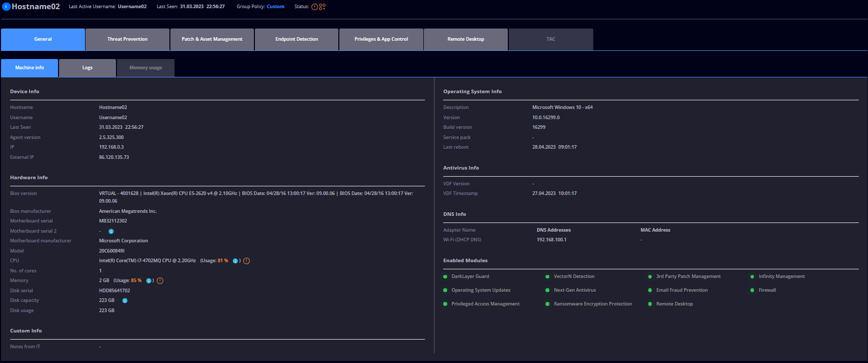Open Privileges & App Control tab

[381, 39]
